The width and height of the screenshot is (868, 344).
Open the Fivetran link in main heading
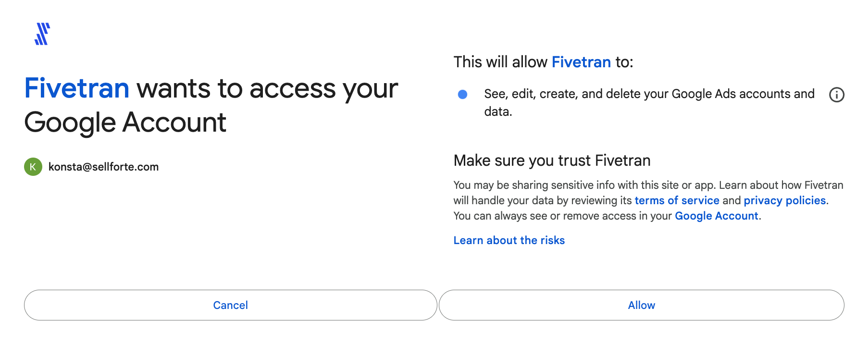[77, 88]
